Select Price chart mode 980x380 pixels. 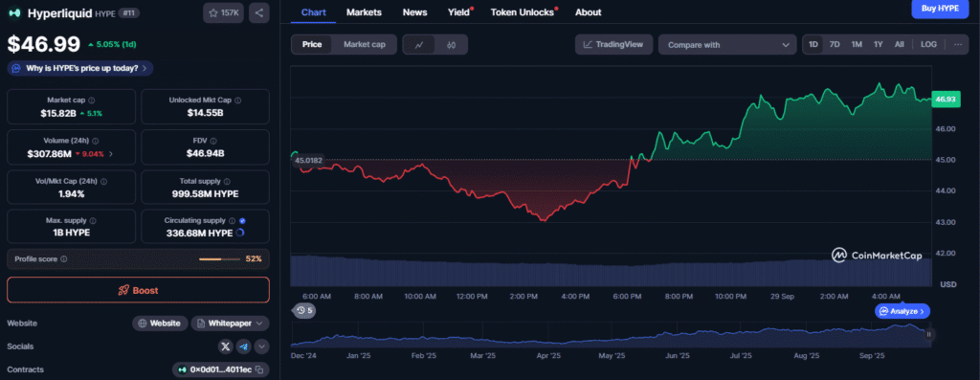coord(312,44)
